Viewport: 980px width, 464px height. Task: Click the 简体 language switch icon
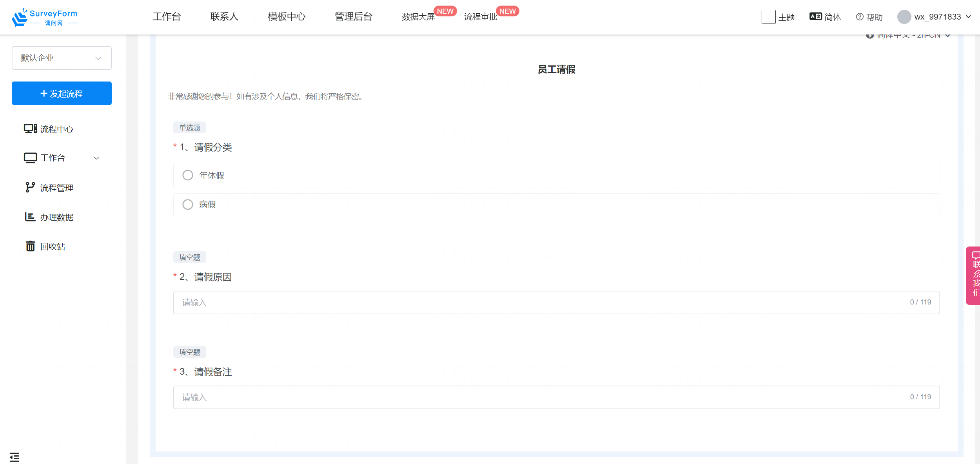pyautogui.click(x=815, y=16)
